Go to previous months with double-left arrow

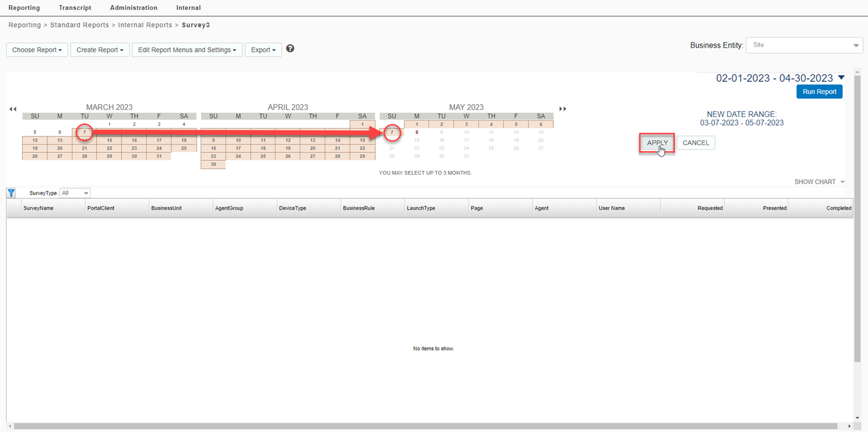click(13, 109)
